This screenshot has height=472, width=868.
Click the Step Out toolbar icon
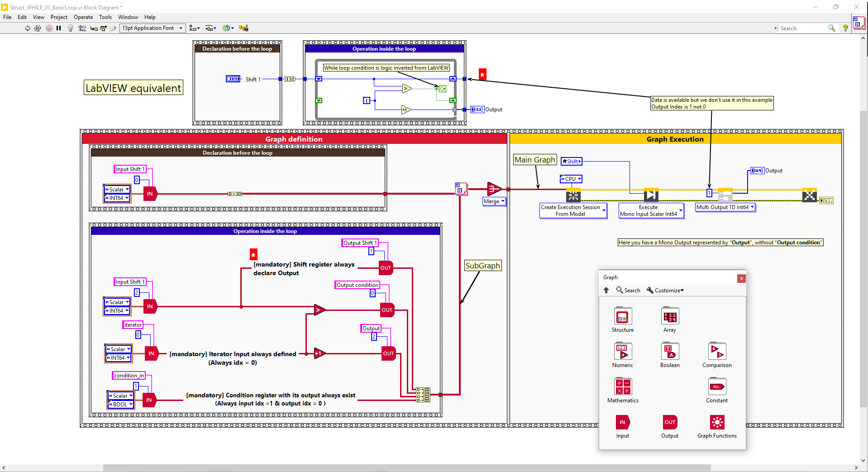tap(113, 28)
